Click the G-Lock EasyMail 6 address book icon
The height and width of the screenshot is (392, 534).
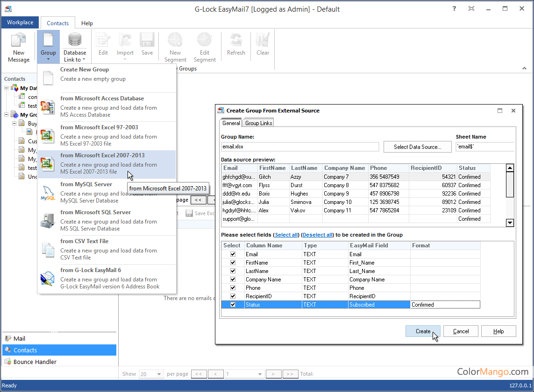tap(48, 279)
